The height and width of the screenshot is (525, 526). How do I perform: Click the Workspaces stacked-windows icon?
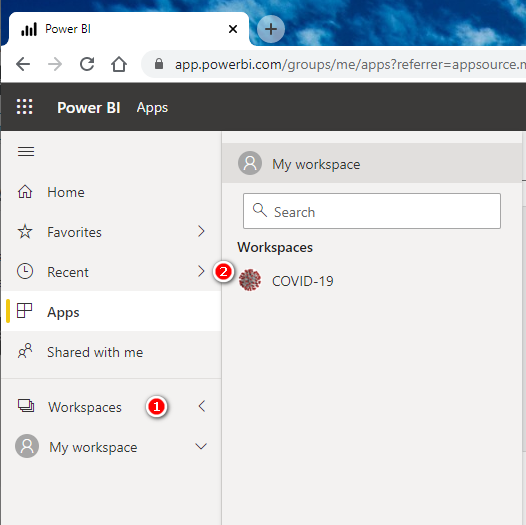point(26,406)
